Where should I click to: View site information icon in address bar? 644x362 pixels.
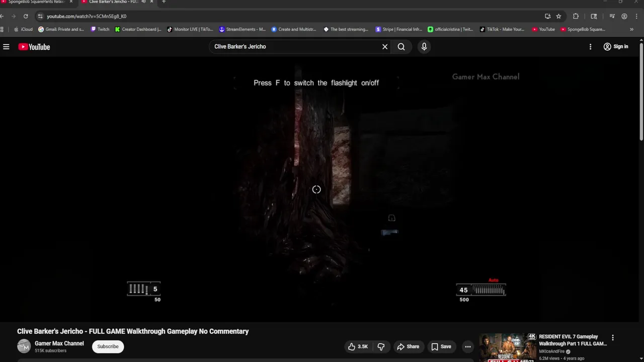(x=40, y=16)
